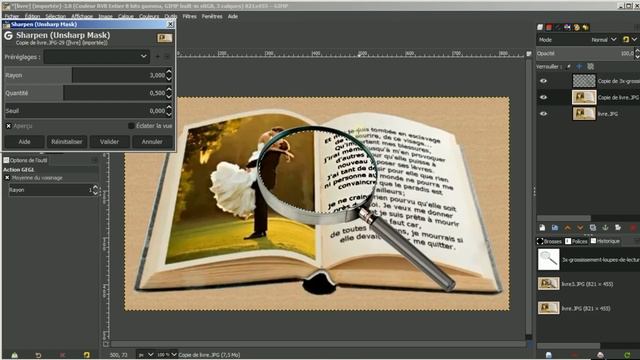Open the Aide menu in menu bar
This screenshot has height=360, width=640.
coord(233,16)
